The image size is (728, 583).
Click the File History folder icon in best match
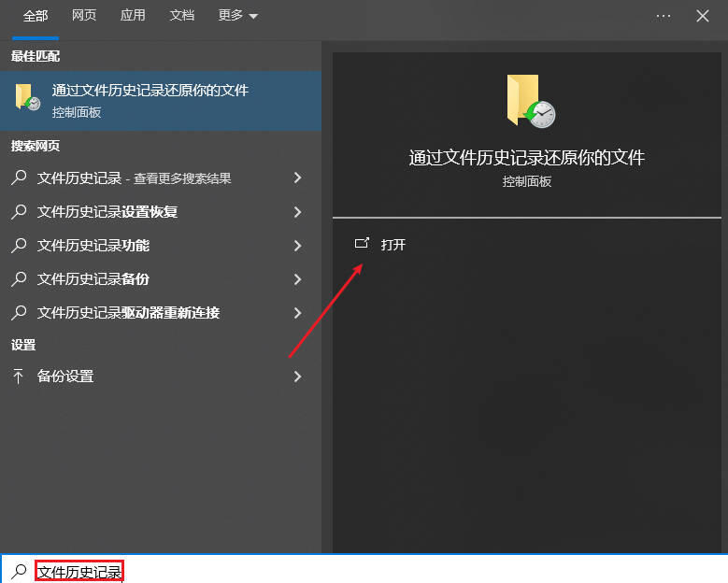[27, 97]
